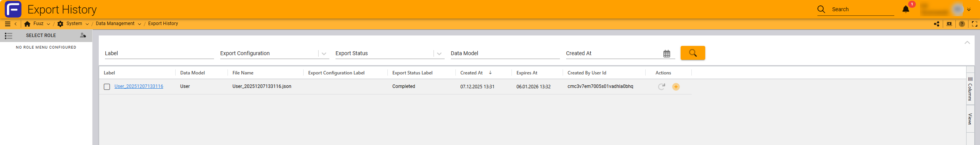Click the home icon in breadcrumb
The image size is (980, 145).
(x=27, y=24)
